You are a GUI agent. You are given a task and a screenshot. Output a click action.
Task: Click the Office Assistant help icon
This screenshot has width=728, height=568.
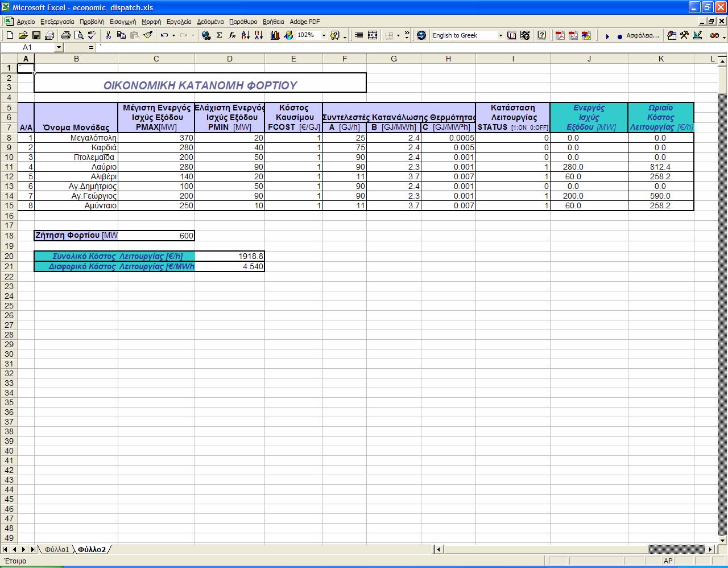coord(335,35)
